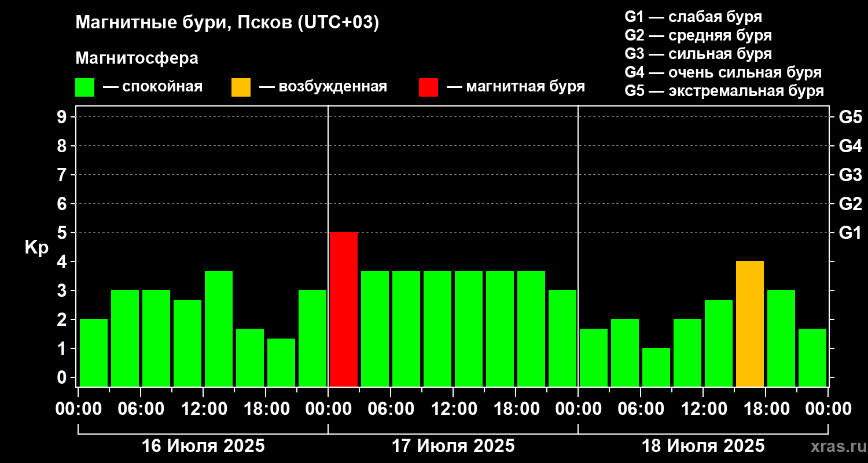Click the '1' value on the Kp axis
This screenshot has width=868, height=463.
click(63, 348)
